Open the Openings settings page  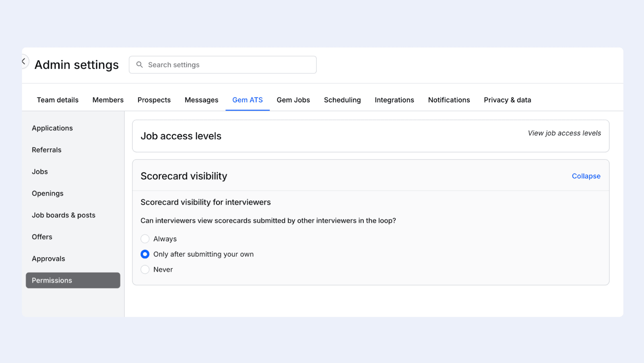[47, 193]
